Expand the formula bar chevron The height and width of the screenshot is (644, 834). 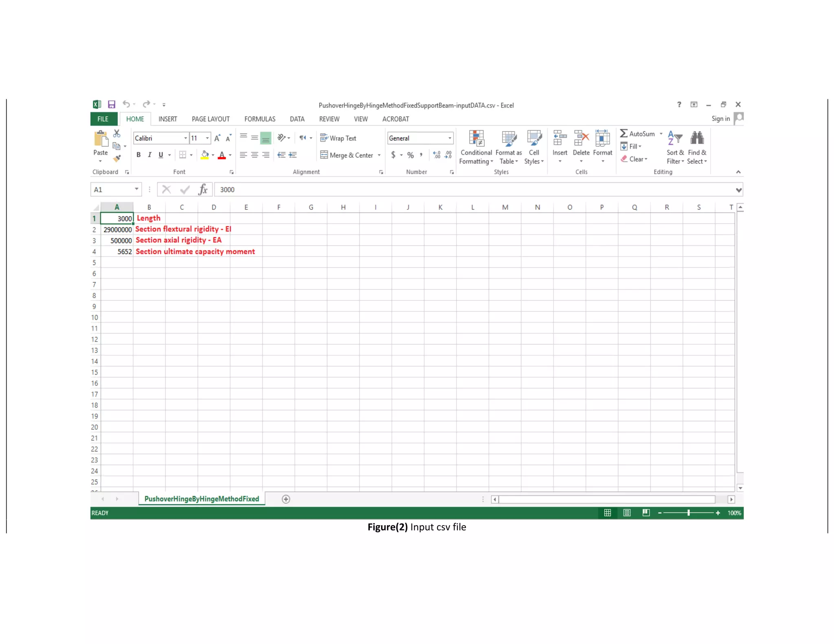click(739, 190)
